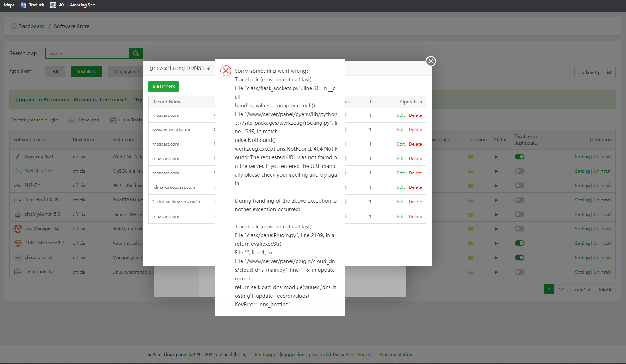Open the PHP-7.4 location folder

tap(471, 186)
